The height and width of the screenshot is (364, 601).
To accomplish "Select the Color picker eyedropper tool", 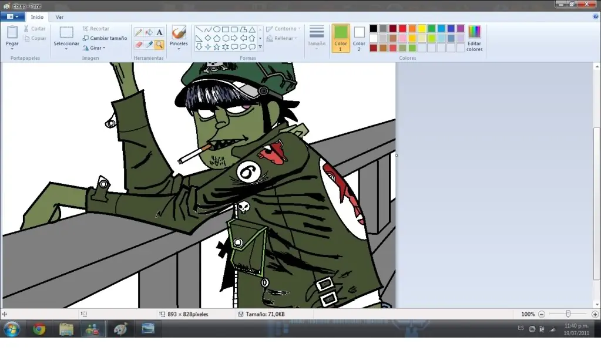I will tap(149, 45).
